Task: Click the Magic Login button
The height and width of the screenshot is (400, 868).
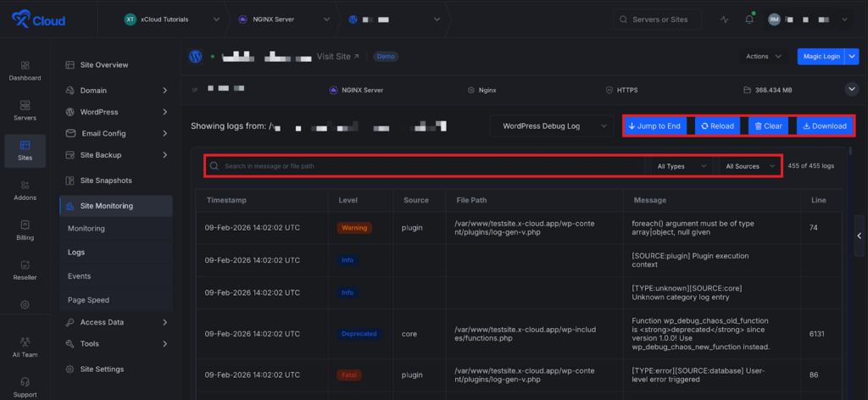Action: (821, 57)
